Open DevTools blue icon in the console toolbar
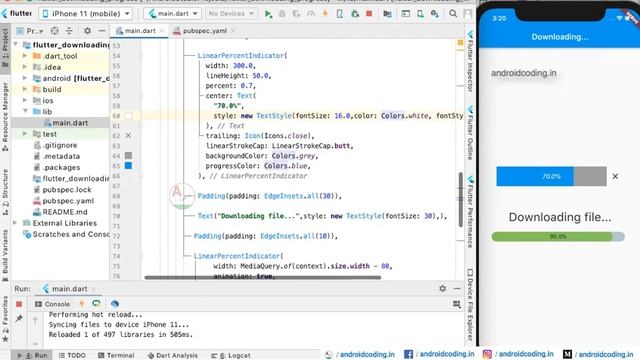 [115, 304]
